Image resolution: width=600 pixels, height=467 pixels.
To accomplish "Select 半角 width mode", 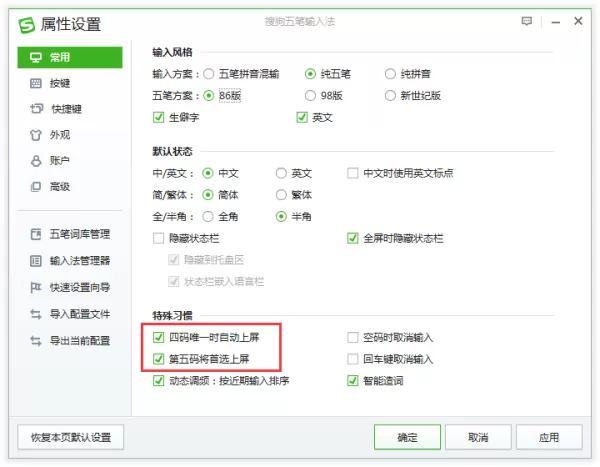I will (x=281, y=217).
